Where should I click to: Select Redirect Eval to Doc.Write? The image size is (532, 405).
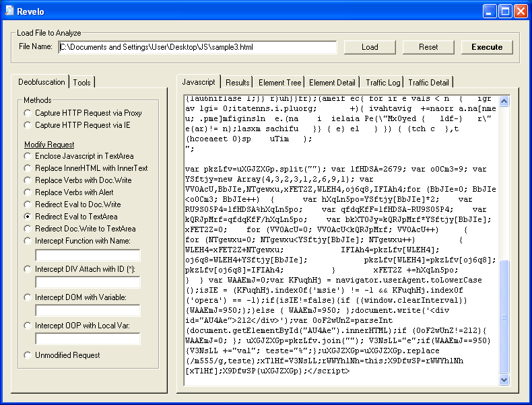(28, 205)
